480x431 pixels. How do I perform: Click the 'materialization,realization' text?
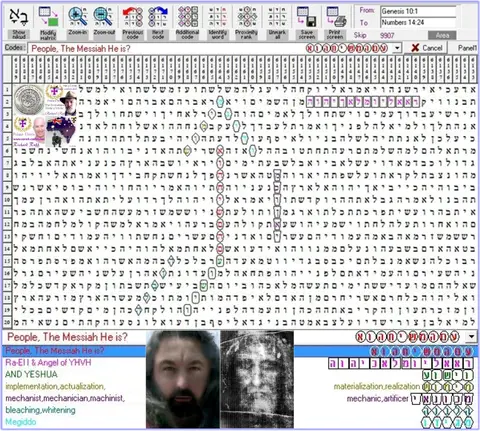tap(377, 386)
